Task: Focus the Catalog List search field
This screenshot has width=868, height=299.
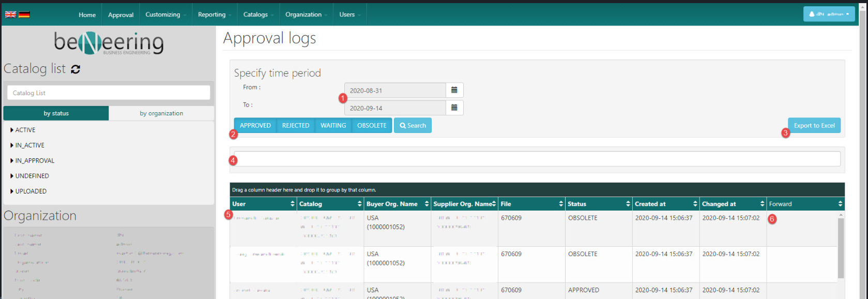Action: pos(109,93)
